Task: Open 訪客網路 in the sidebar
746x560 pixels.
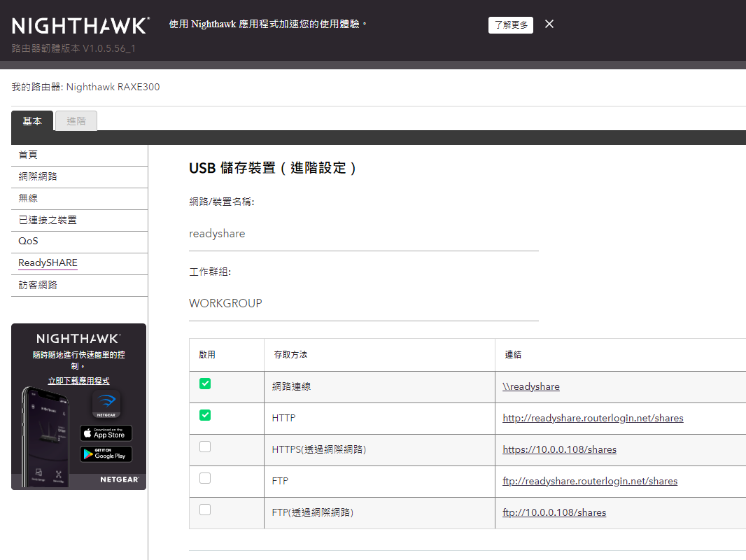Action: 80,285
